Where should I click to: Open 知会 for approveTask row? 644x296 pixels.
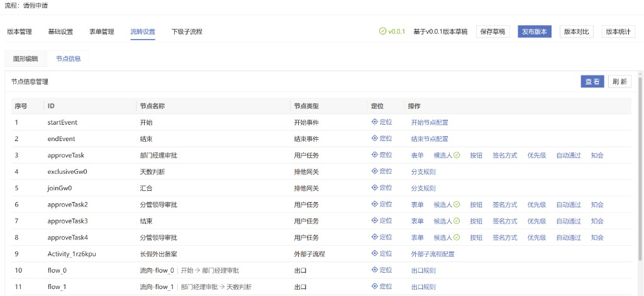point(597,155)
